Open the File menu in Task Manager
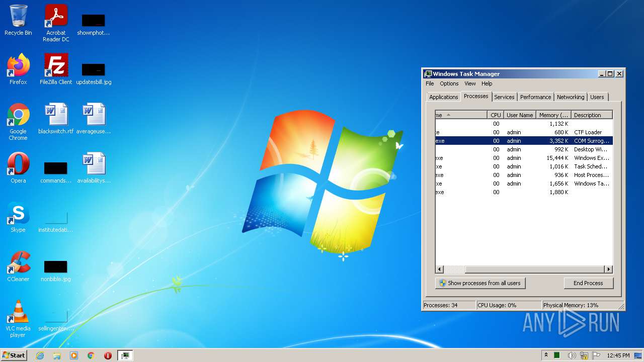The height and width of the screenshot is (362, 644). coord(430,83)
